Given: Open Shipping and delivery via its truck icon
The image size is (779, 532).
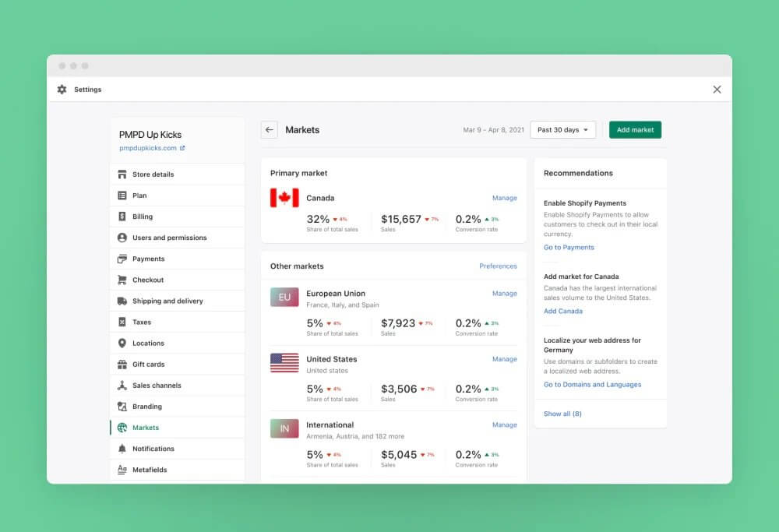Looking at the screenshot, I should pyautogui.click(x=122, y=301).
